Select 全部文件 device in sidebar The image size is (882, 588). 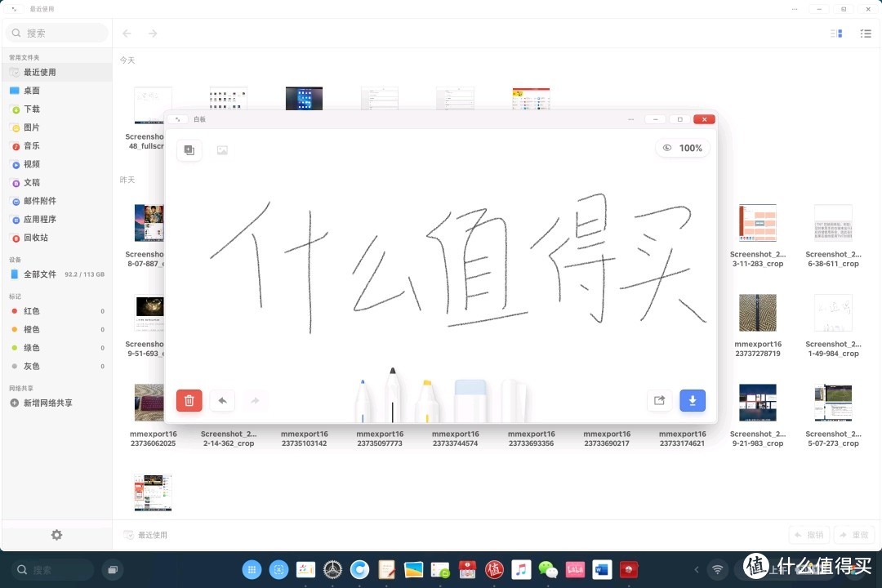(57, 274)
